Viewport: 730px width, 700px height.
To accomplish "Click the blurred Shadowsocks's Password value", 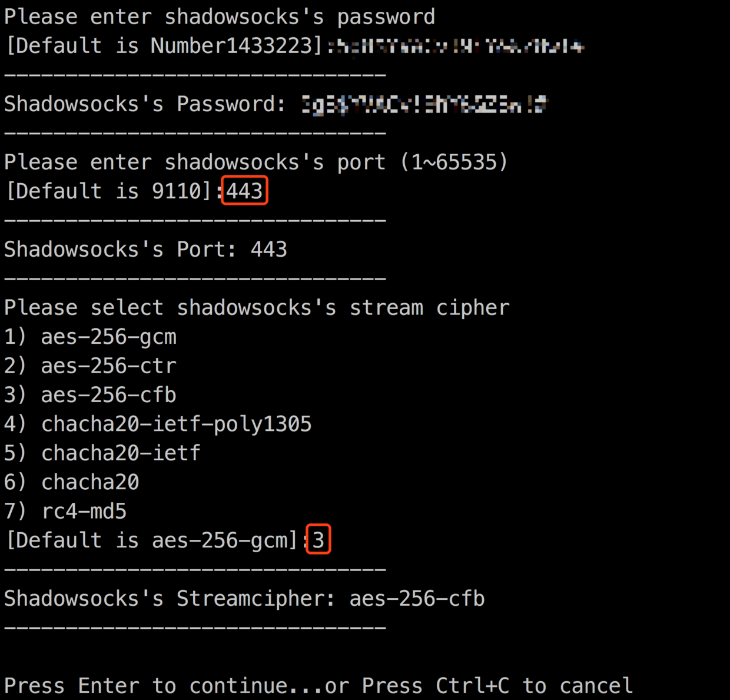I will (424, 105).
